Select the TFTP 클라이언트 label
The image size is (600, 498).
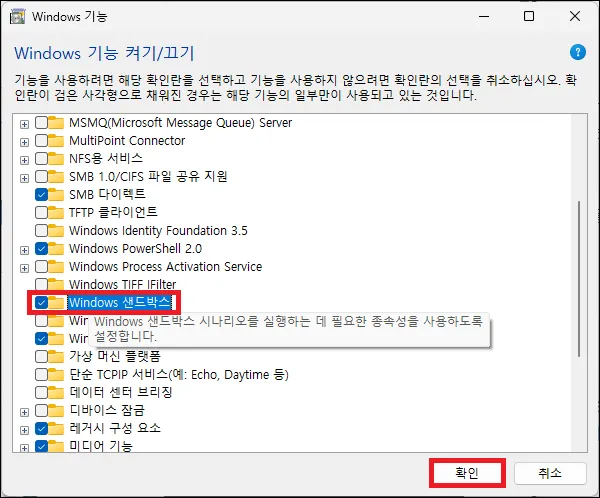point(113,212)
